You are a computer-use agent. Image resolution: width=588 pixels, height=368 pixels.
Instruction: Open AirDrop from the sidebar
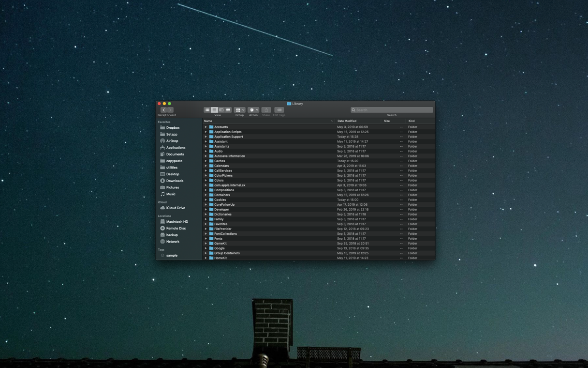tap(172, 141)
